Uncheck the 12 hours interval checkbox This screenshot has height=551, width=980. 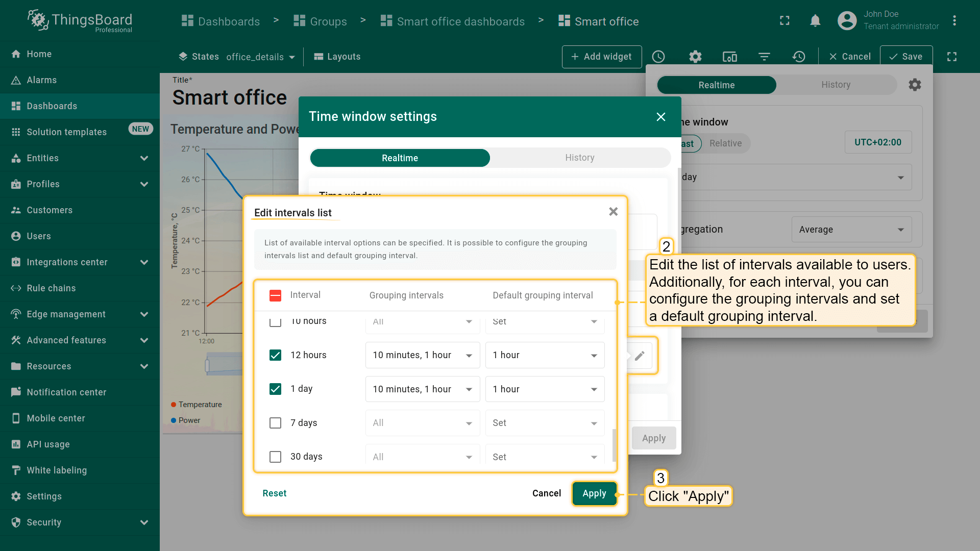[275, 355]
